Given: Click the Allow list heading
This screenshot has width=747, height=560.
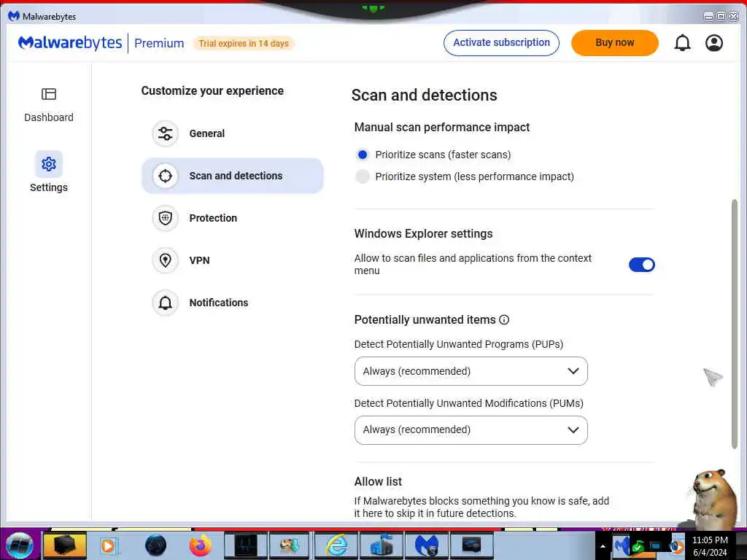Looking at the screenshot, I should pos(378,481).
